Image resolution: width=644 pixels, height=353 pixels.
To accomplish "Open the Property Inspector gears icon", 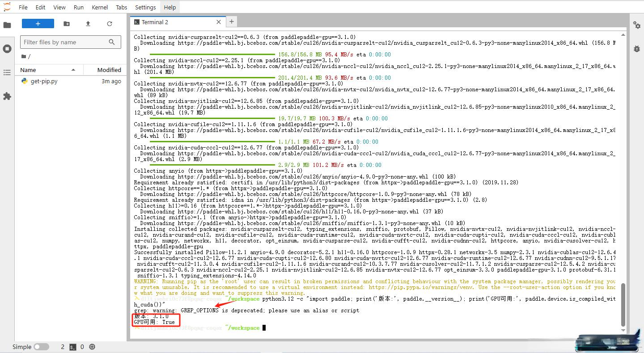I will click(x=636, y=25).
